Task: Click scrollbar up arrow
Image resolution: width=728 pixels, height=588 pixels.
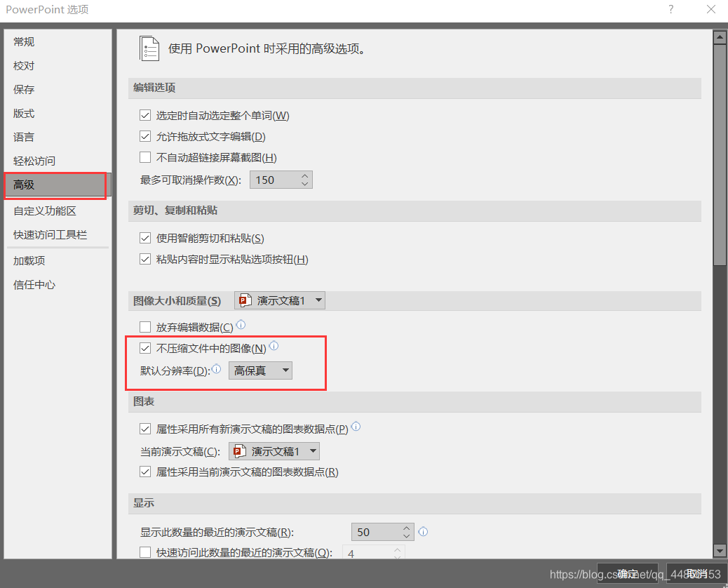Action: [x=720, y=36]
